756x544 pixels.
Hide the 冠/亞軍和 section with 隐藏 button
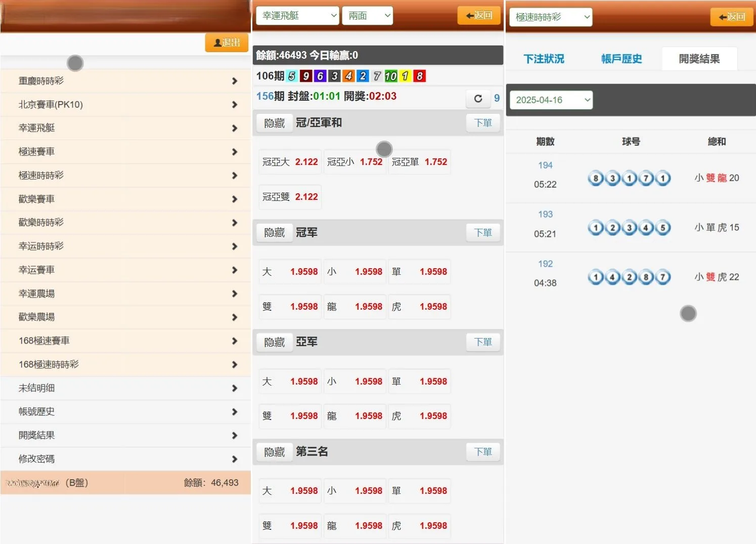coord(274,122)
